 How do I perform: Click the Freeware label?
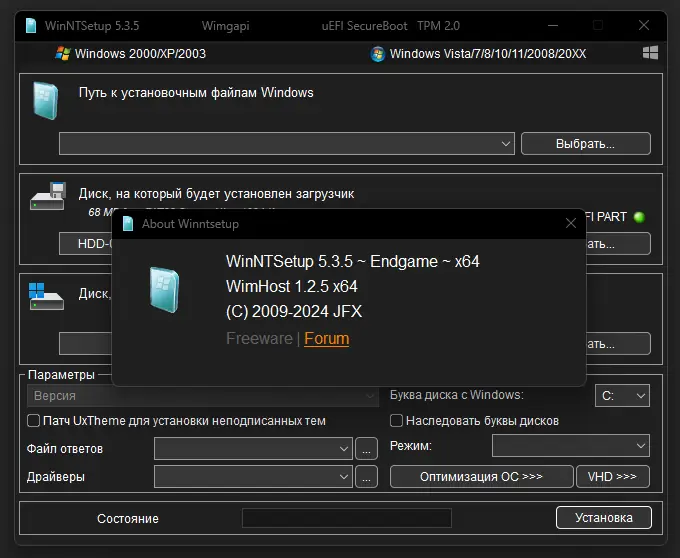pos(259,339)
